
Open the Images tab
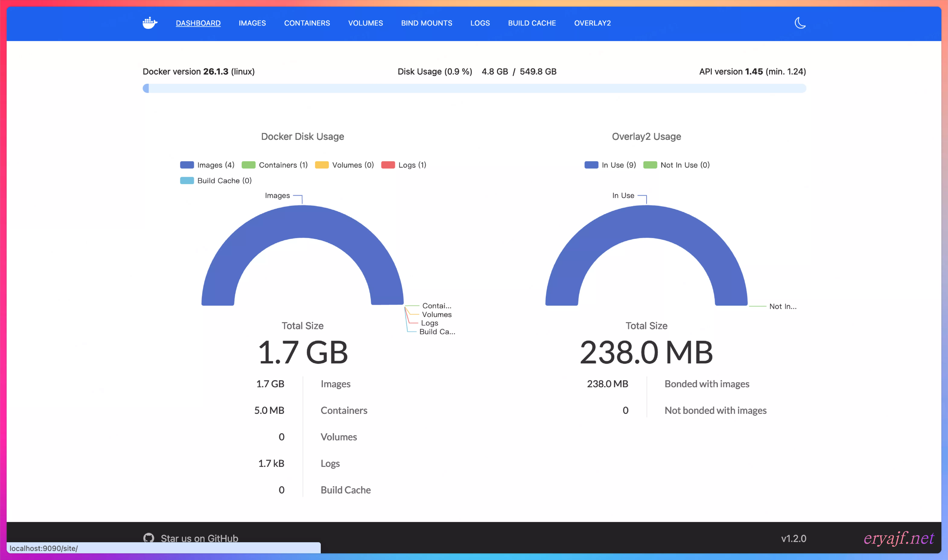[x=252, y=23]
